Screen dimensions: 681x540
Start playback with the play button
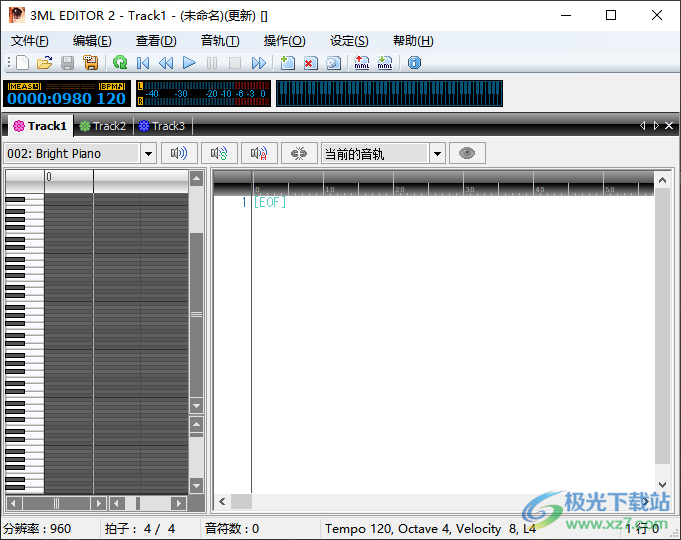pyautogui.click(x=189, y=63)
